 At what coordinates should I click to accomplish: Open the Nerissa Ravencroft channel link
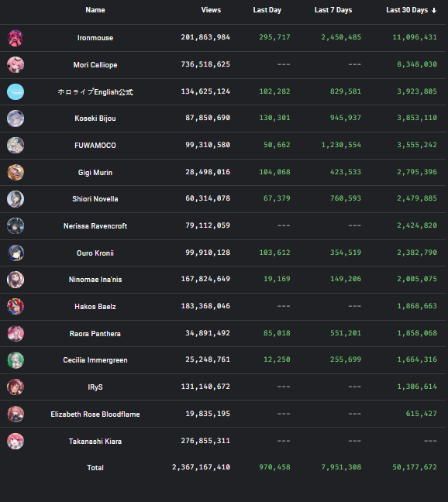[x=95, y=226]
